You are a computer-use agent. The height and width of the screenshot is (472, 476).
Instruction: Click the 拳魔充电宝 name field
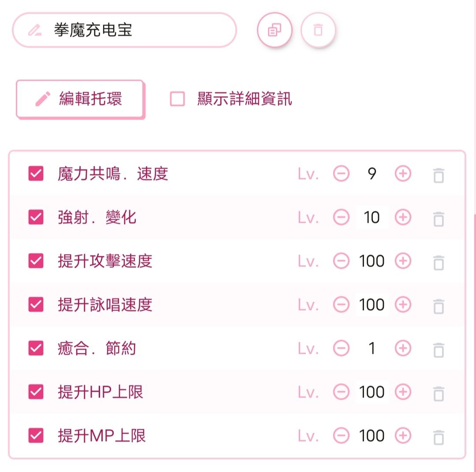(x=132, y=30)
